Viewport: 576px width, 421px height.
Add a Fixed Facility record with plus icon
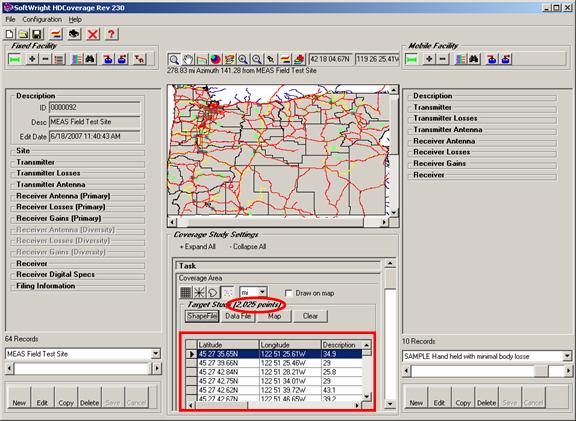tap(32, 59)
